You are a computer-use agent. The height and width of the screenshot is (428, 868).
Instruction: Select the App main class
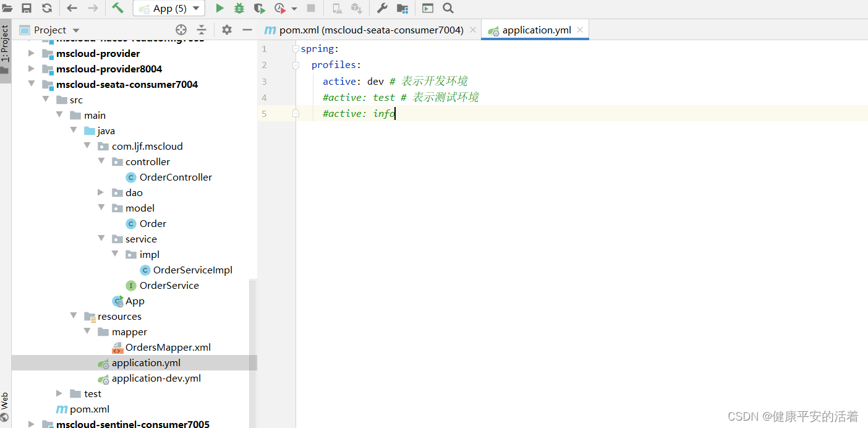(129, 301)
